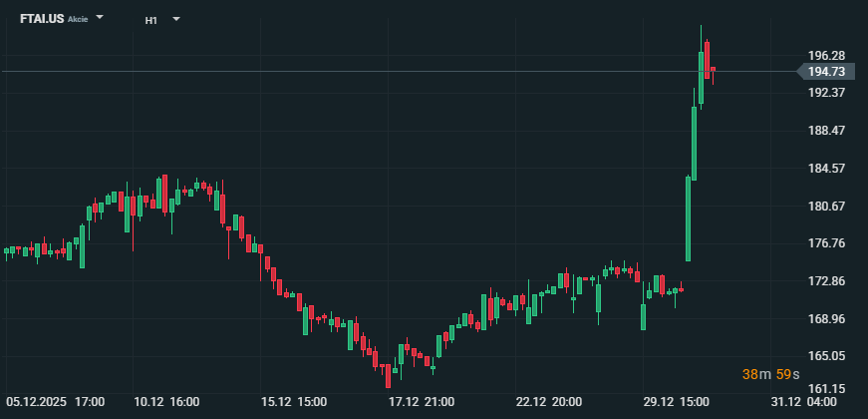Click the 176.76 price axis label

[826, 243]
